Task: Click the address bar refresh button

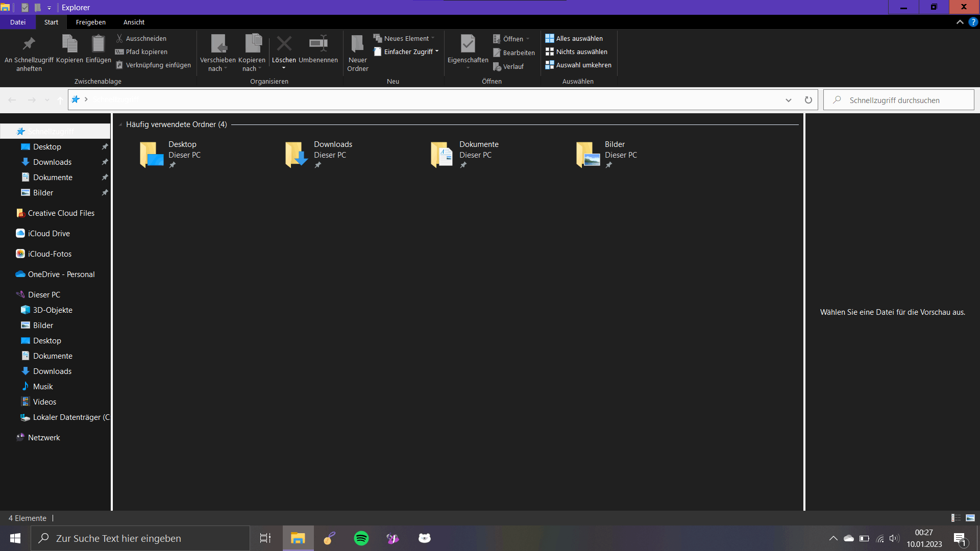Action: (x=808, y=100)
